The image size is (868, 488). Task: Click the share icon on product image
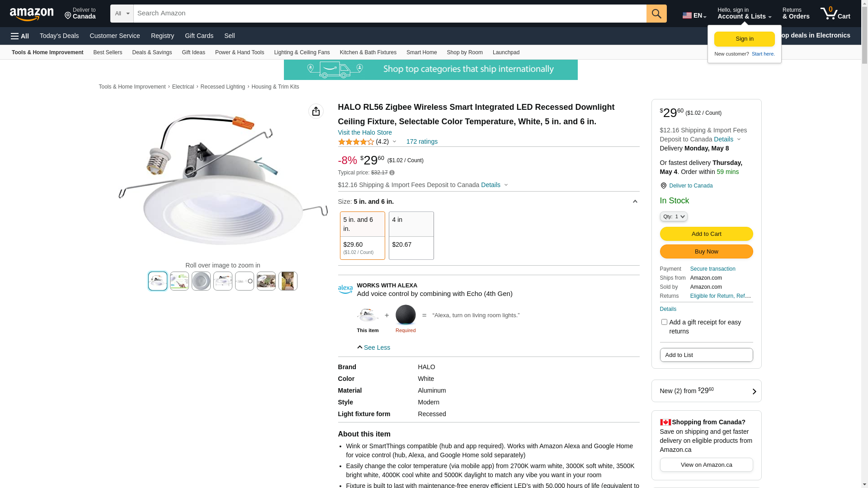(316, 111)
